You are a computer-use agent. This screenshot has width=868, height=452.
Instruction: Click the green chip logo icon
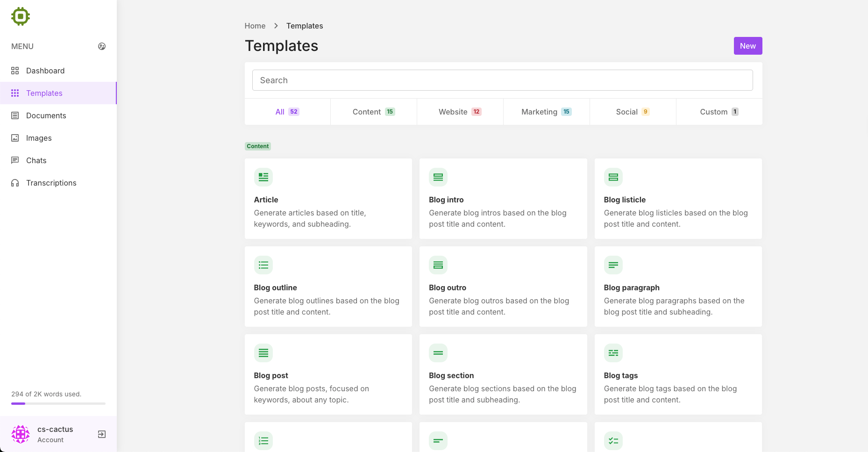(x=21, y=16)
